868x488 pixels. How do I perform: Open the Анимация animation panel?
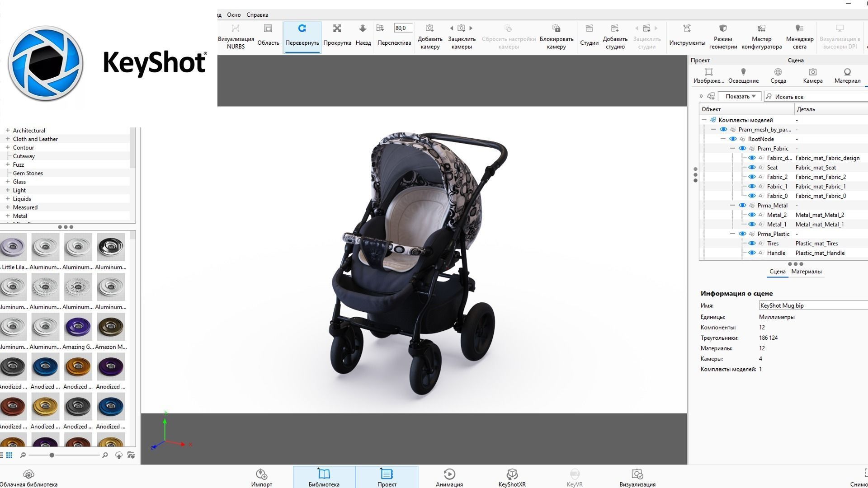coord(449,478)
